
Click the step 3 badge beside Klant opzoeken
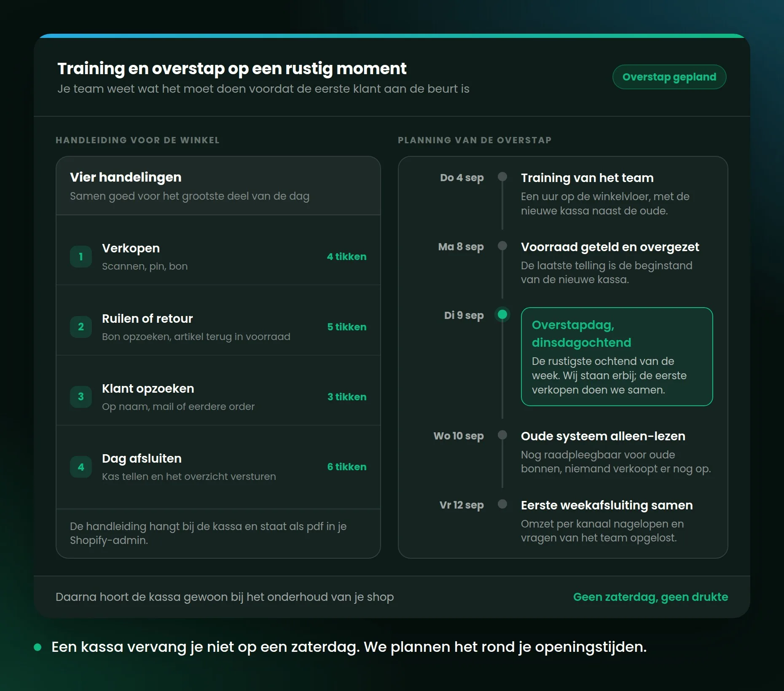[81, 397]
